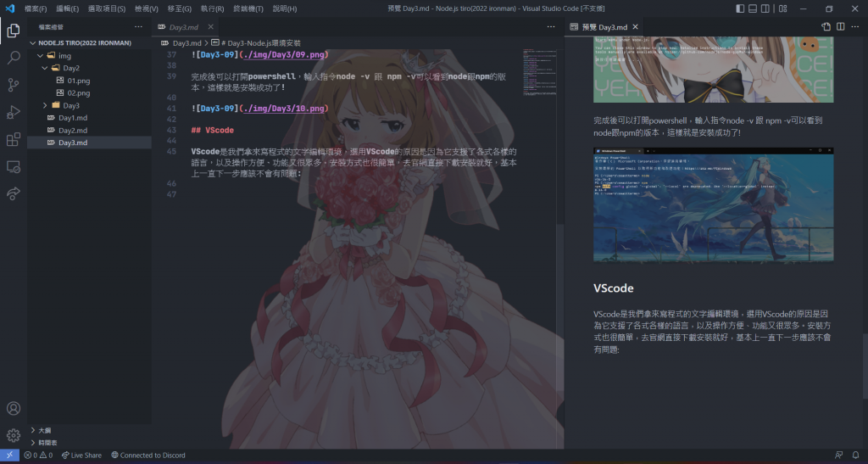
Task: Open Day1.md file
Action: pos(89,117)
